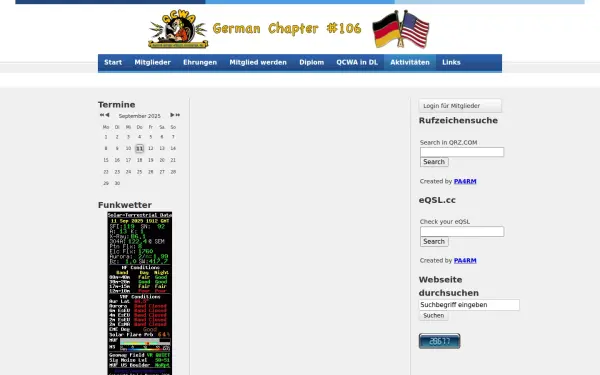Click German Chapter #106 title text
This screenshot has width=600, height=375.
(x=287, y=28)
